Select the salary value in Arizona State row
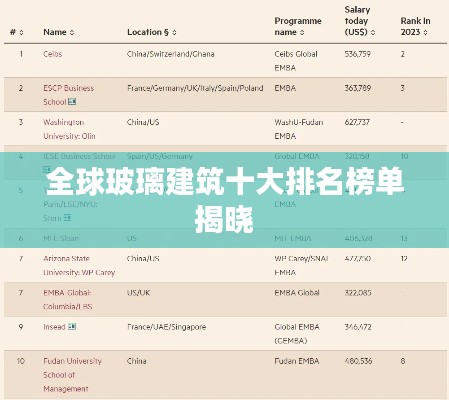This screenshot has height=400, width=449. tap(358, 259)
